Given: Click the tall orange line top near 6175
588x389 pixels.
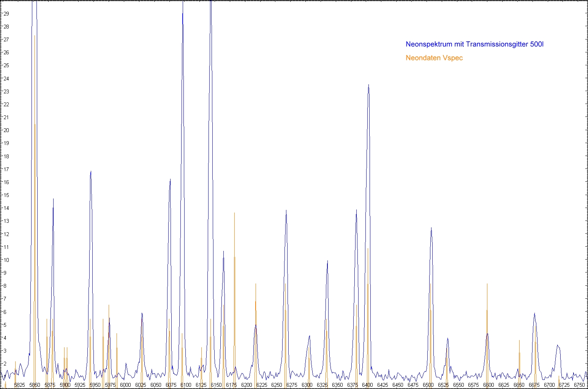Looking at the screenshot, I should (234, 213).
